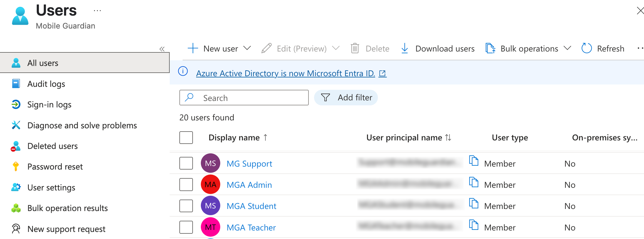This screenshot has height=239, width=644.
Task: Click the plus icon for New user
Action: click(193, 48)
